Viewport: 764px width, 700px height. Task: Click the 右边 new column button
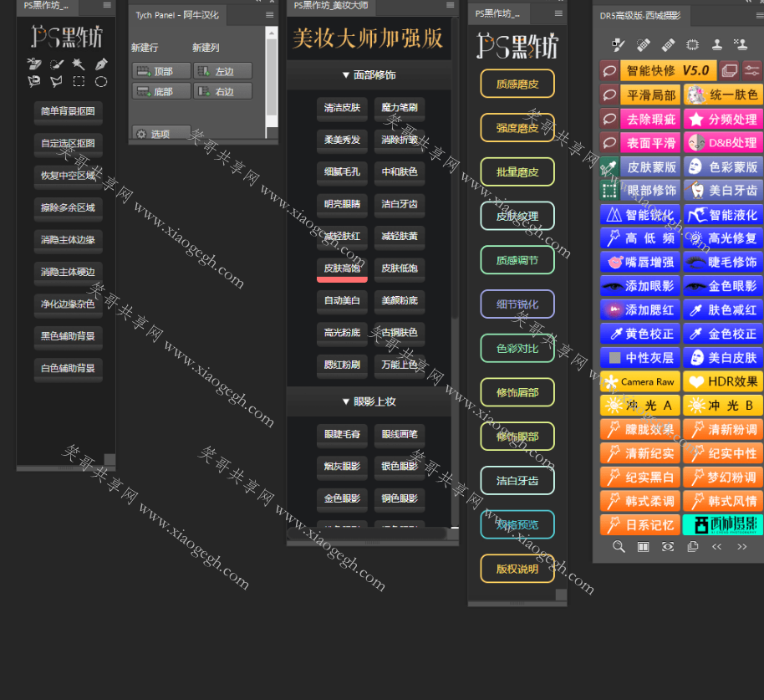222,91
